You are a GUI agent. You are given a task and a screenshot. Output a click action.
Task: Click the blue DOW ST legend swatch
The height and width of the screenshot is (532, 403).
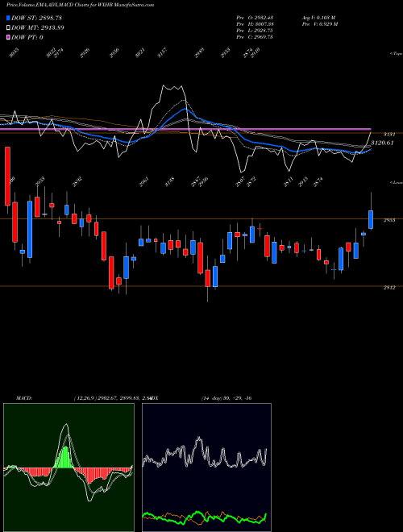click(9, 18)
